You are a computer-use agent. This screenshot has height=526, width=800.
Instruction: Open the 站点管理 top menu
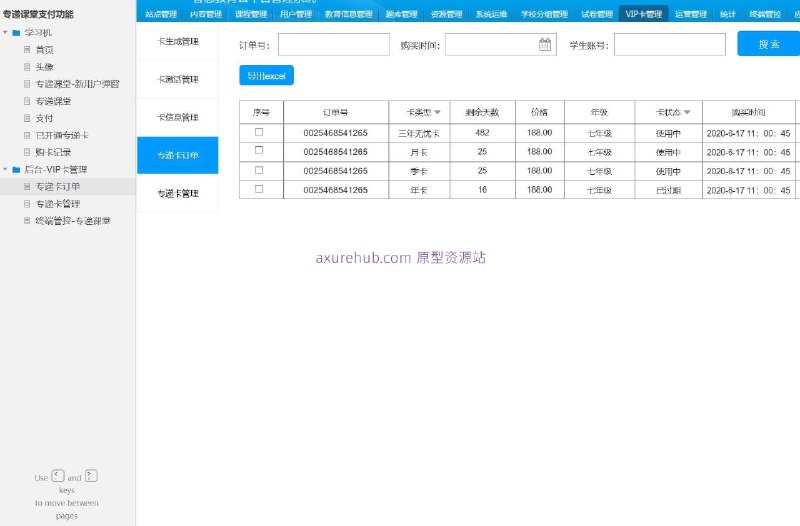(x=161, y=14)
